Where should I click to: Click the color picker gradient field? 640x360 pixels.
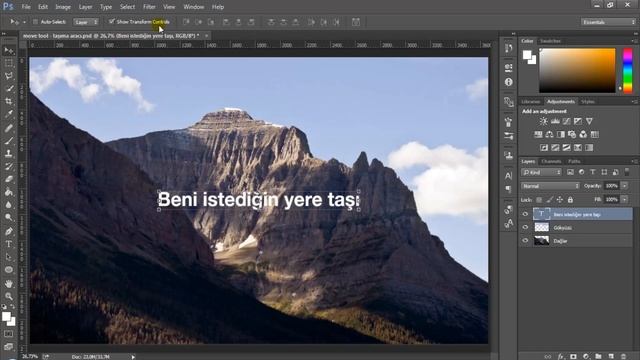577,70
